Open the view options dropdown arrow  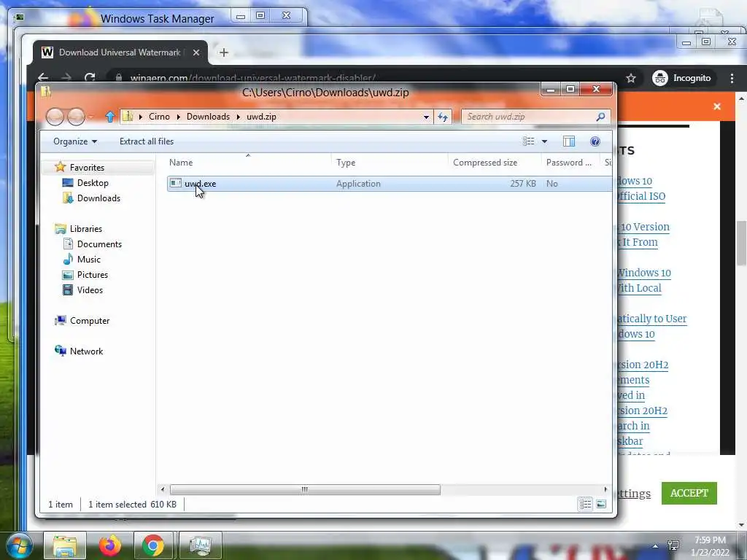(x=544, y=141)
